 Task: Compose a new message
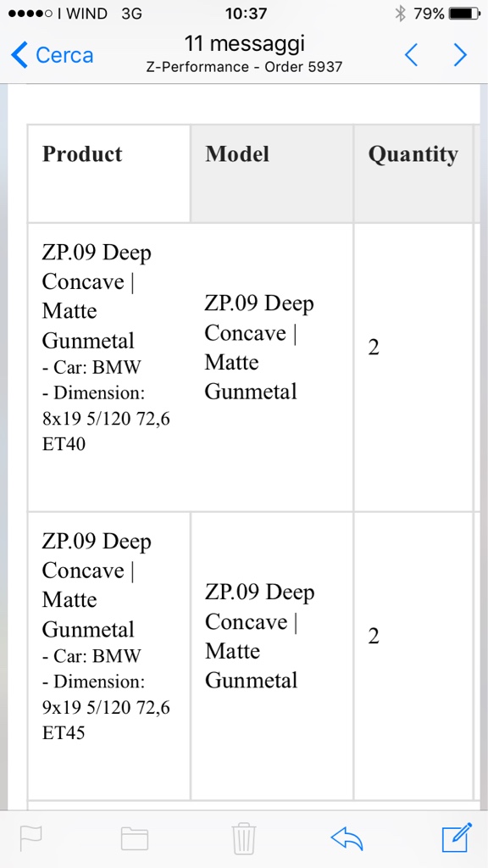click(x=457, y=837)
